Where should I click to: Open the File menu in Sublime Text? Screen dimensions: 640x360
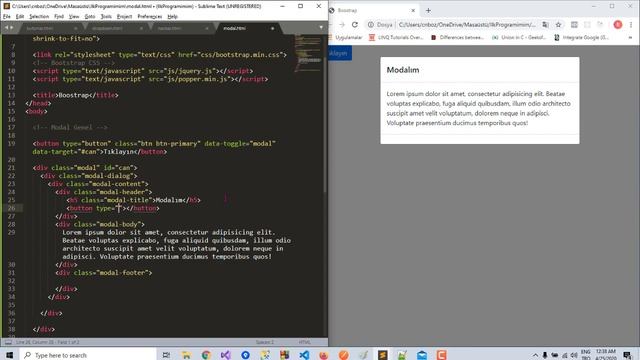click(7, 16)
